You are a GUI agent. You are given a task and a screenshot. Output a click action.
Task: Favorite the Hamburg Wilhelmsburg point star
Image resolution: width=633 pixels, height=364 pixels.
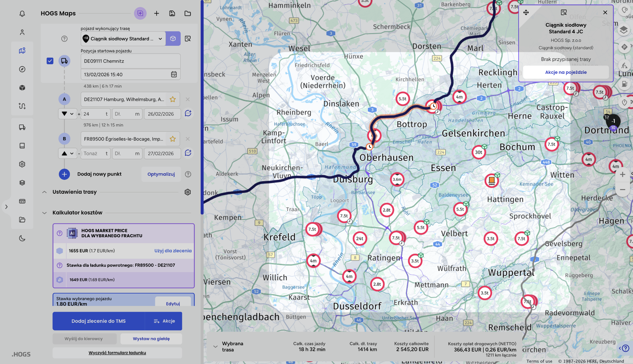[172, 99]
